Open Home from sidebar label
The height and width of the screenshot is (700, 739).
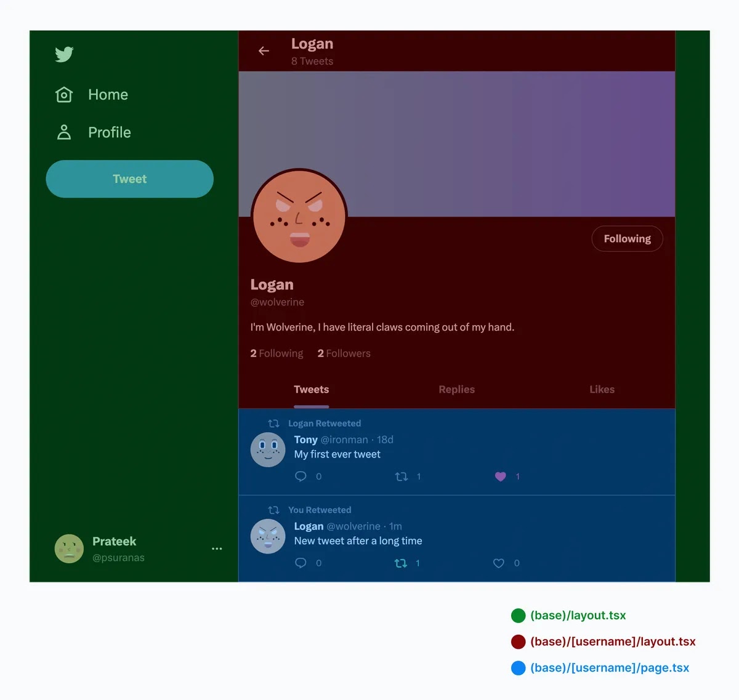(108, 94)
